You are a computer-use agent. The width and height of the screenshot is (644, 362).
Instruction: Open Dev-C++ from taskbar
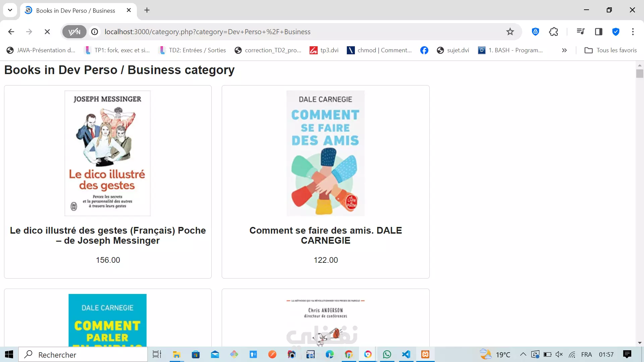[x=310, y=354]
